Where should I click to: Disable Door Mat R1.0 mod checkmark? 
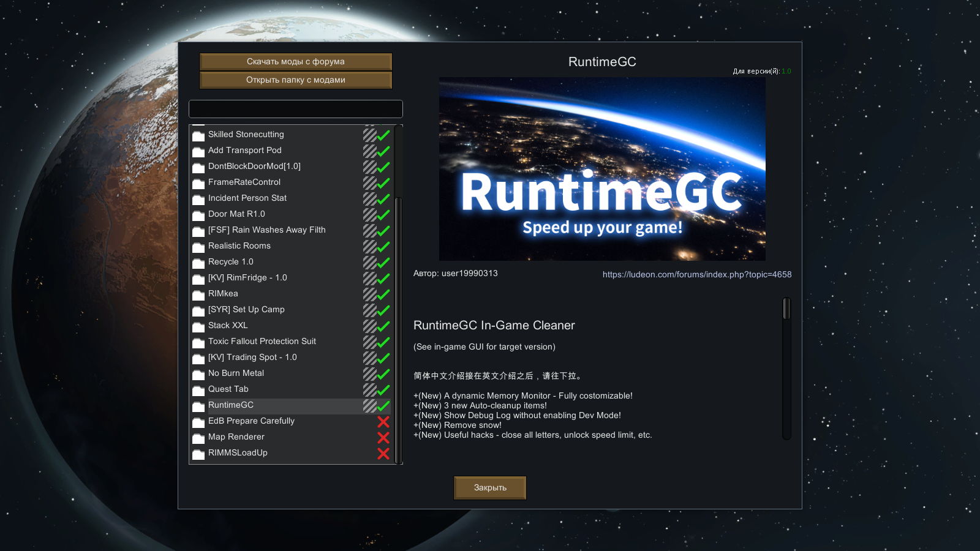click(383, 214)
